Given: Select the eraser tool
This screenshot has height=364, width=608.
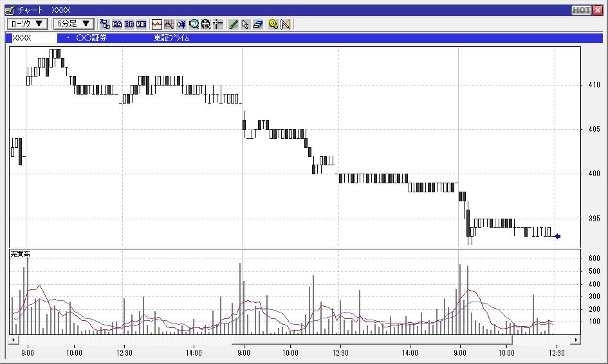Looking at the screenshot, I should pyautogui.click(x=258, y=24).
